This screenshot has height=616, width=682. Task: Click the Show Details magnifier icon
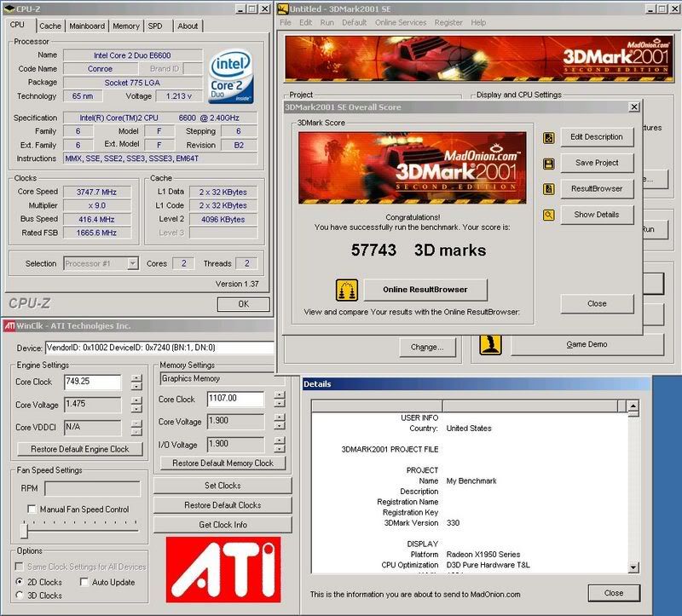tap(548, 215)
